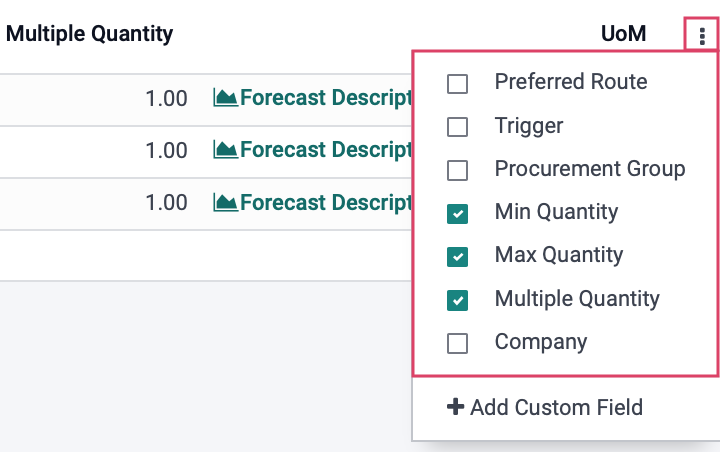Viewport: 720px width, 452px height.
Task: Select the Add Custom Field option
Action: [x=545, y=407]
